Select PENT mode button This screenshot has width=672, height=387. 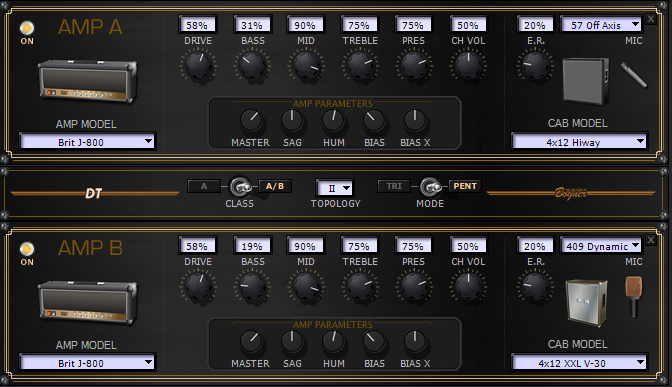[x=465, y=186]
